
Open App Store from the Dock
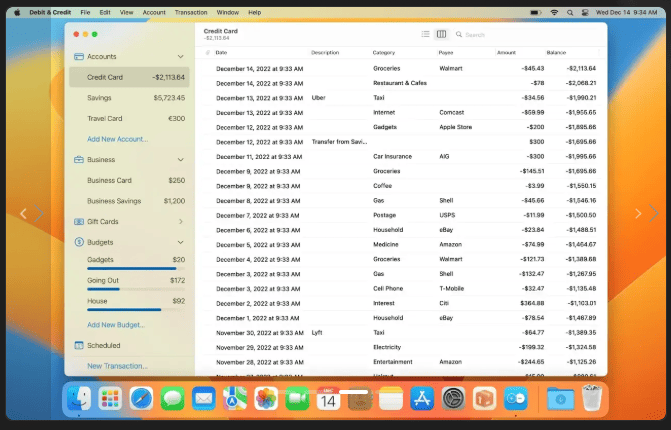[422, 399]
